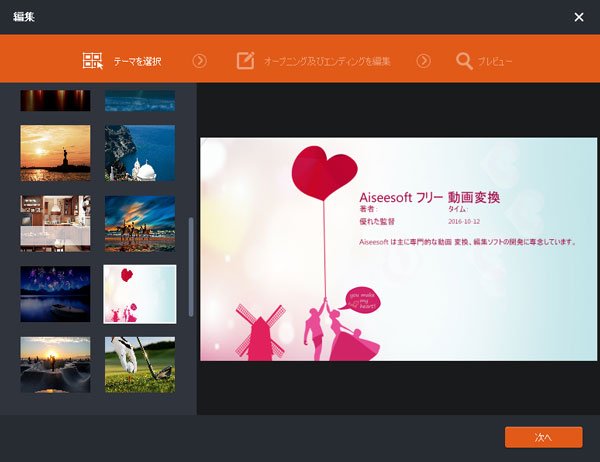Switch to オープニング及びエンディングを編集 step
600x462 pixels.
pyautogui.click(x=326, y=61)
